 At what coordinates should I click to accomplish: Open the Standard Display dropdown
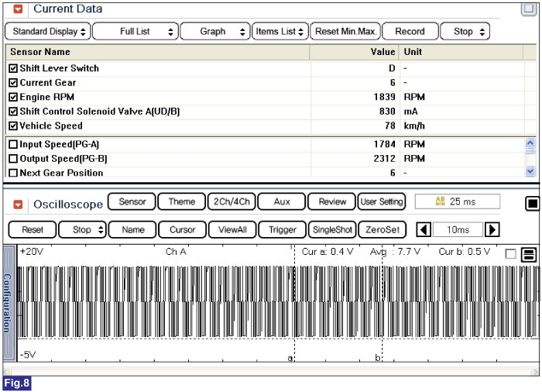47,32
